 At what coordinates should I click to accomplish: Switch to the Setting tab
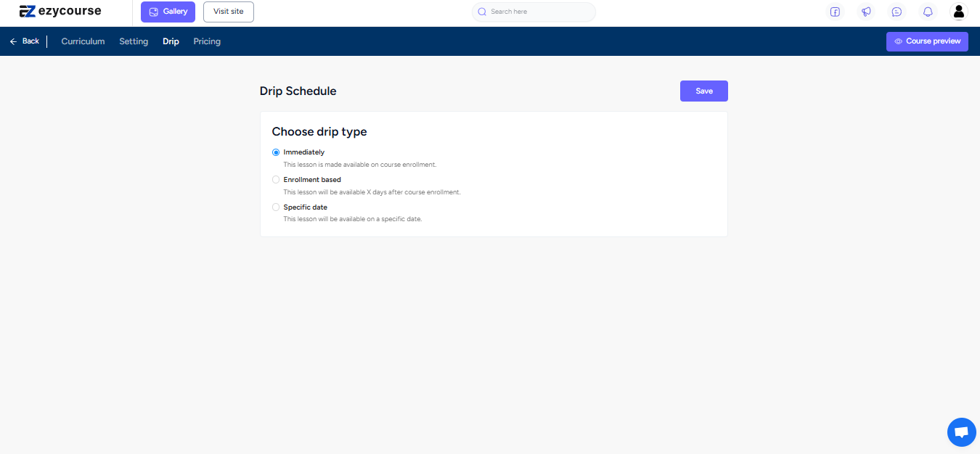click(x=134, y=41)
